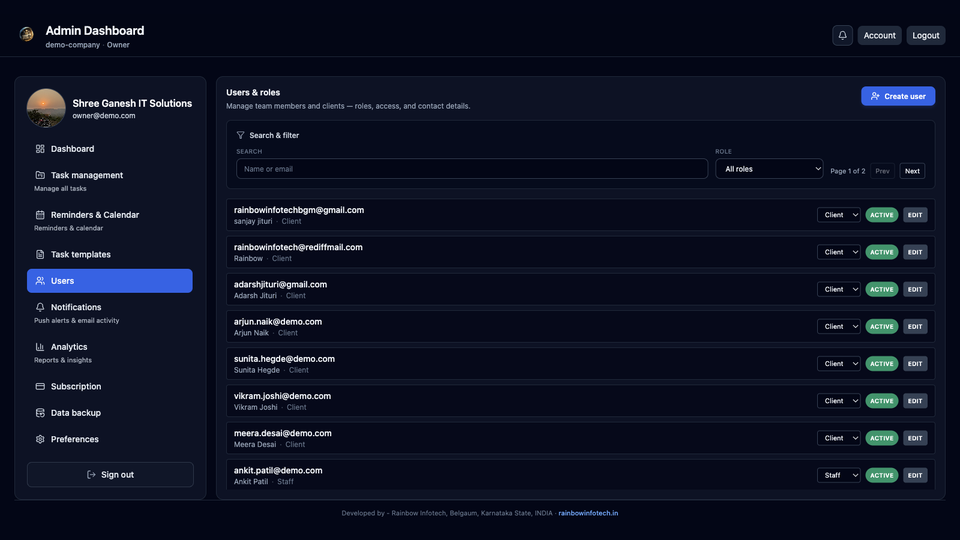The image size is (960, 540).
Task: Click the Task templates document icon
Action: tap(40, 254)
